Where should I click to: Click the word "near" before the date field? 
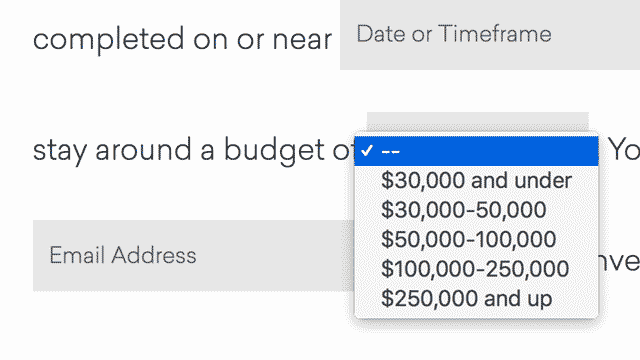pyautogui.click(x=302, y=41)
